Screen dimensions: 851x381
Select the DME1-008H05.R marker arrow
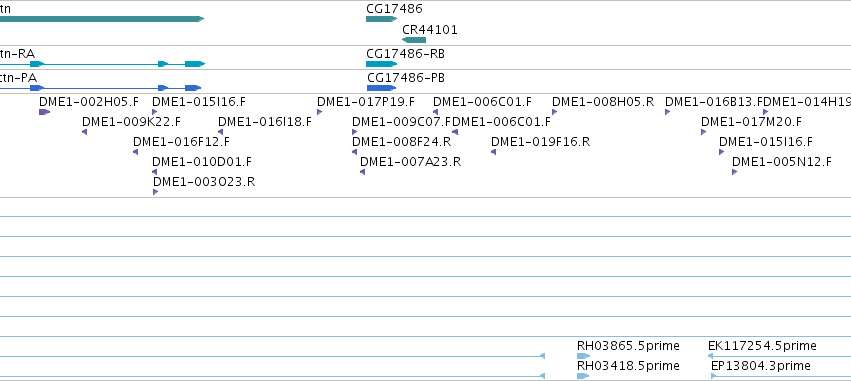click(x=554, y=112)
